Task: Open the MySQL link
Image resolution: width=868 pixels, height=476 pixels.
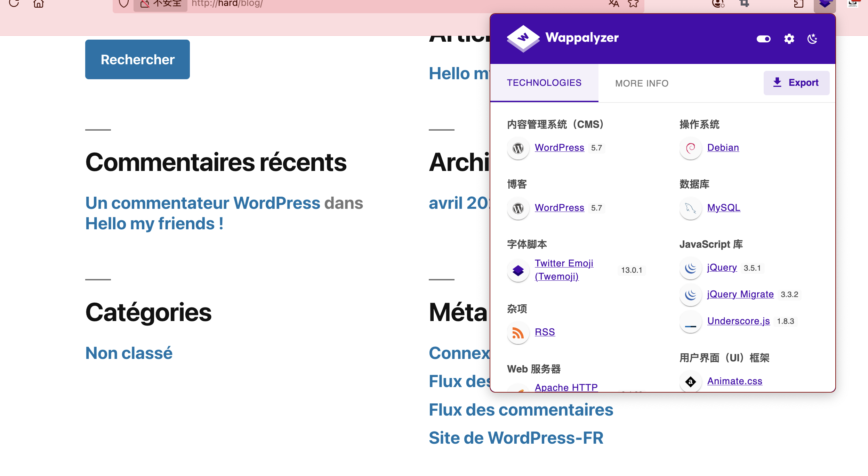Action: click(724, 208)
